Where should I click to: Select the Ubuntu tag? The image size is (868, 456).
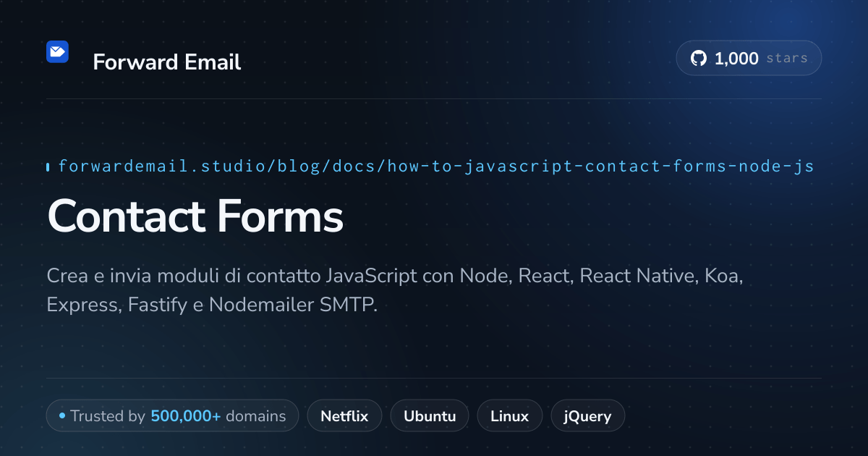(430, 416)
